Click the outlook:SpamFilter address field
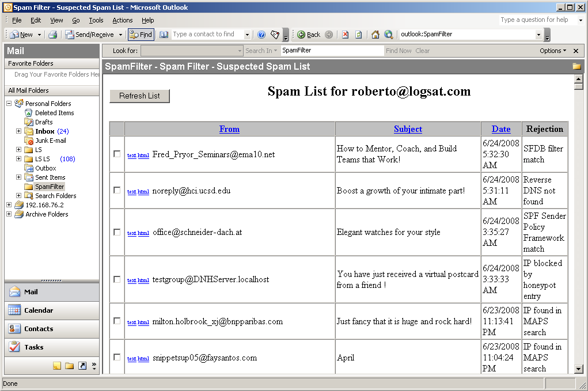This screenshot has width=588, height=391. [467, 35]
